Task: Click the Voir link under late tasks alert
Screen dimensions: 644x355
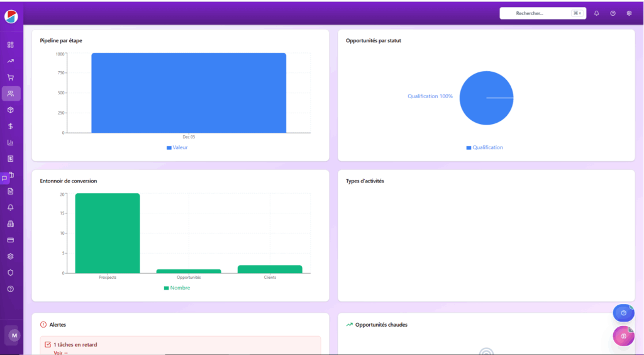Action: point(60,352)
